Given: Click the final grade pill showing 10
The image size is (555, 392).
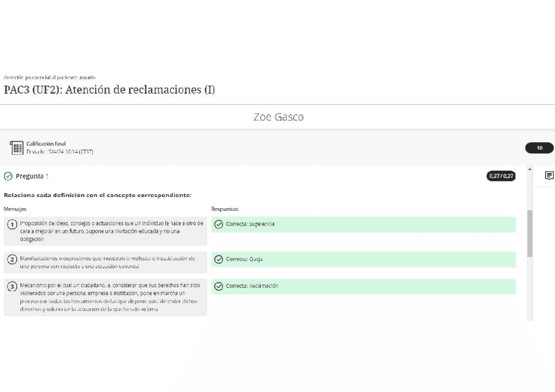Looking at the screenshot, I should click(539, 148).
